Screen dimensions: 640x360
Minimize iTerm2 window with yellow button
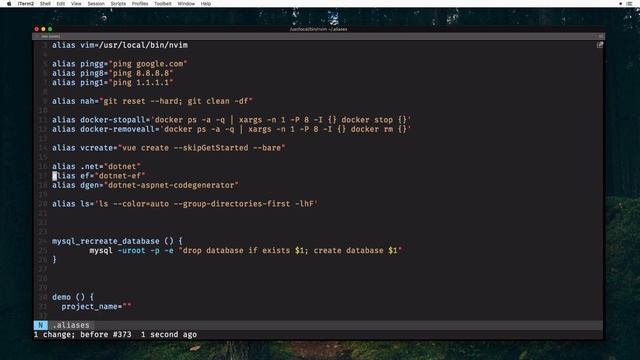point(43,29)
